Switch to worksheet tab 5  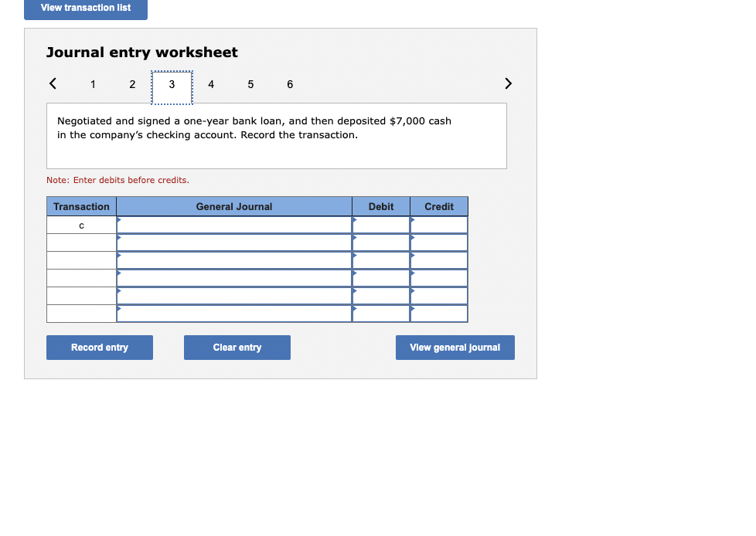pyautogui.click(x=250, y=85)
